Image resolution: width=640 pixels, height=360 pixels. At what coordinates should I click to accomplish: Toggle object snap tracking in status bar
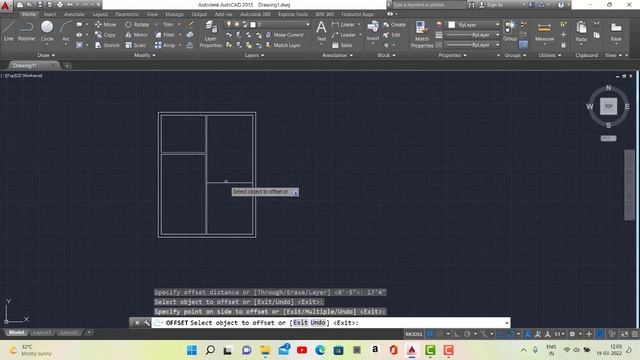pos(501,334)
